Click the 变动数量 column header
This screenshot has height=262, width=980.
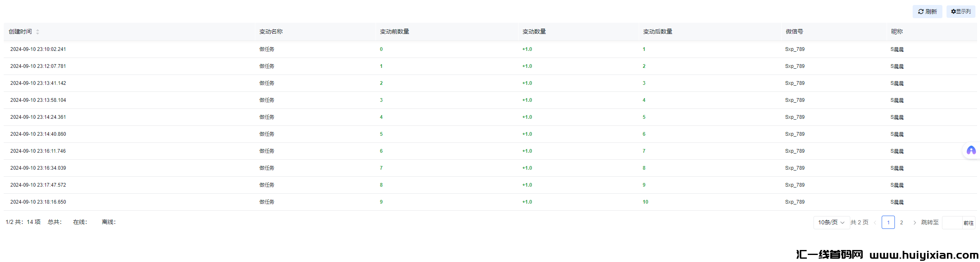pos(534,31)
